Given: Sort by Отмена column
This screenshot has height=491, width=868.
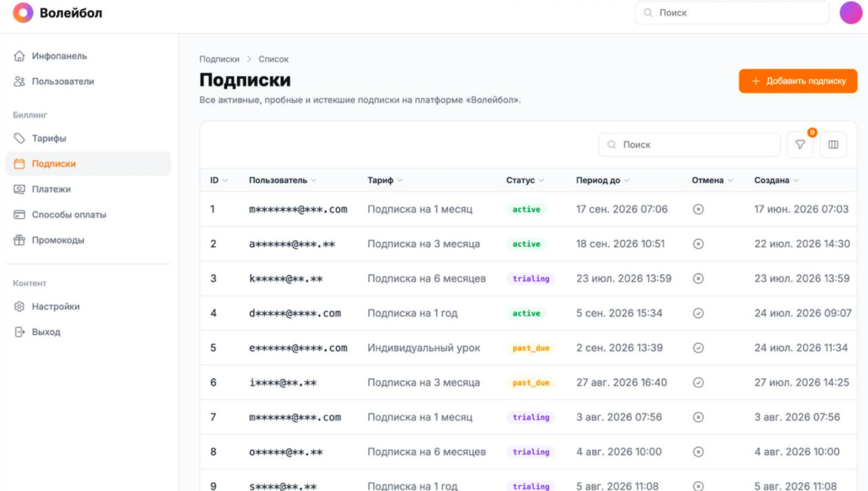Looking at the screenshot, I should 712,180.
